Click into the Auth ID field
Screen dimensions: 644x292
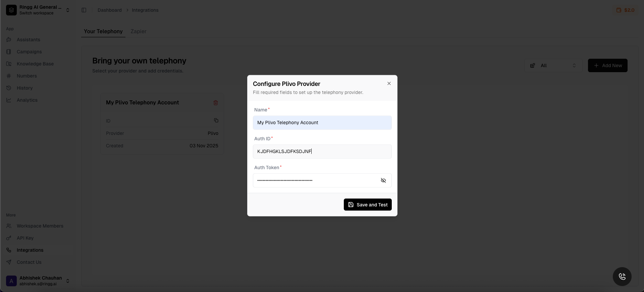(x=322, y=151)
